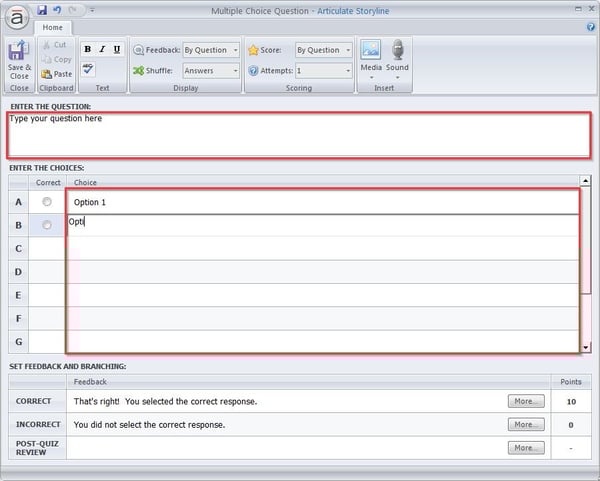
Task: Toggle Italic formatting
Action: pyautogui.click(x=102, y=49)
